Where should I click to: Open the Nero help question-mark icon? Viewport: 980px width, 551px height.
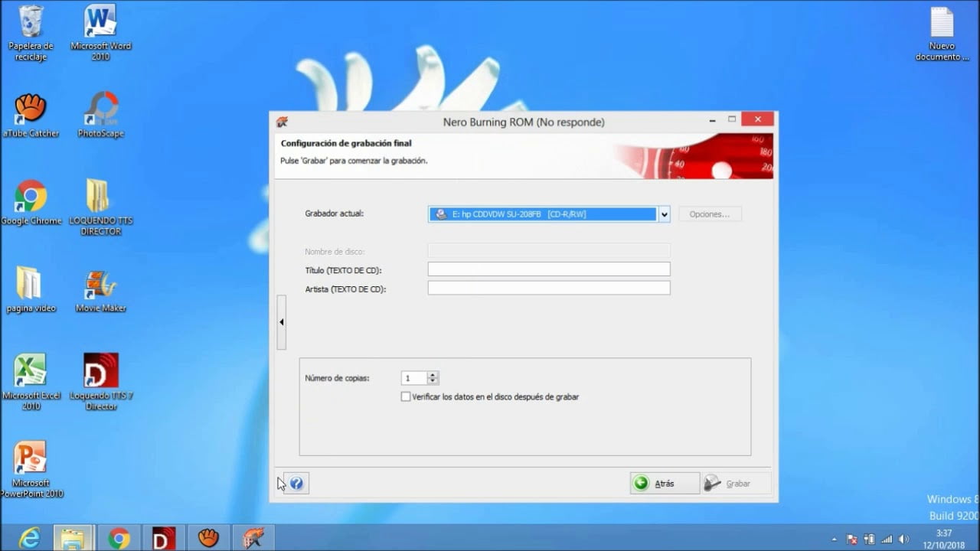[x=296, y=484]
